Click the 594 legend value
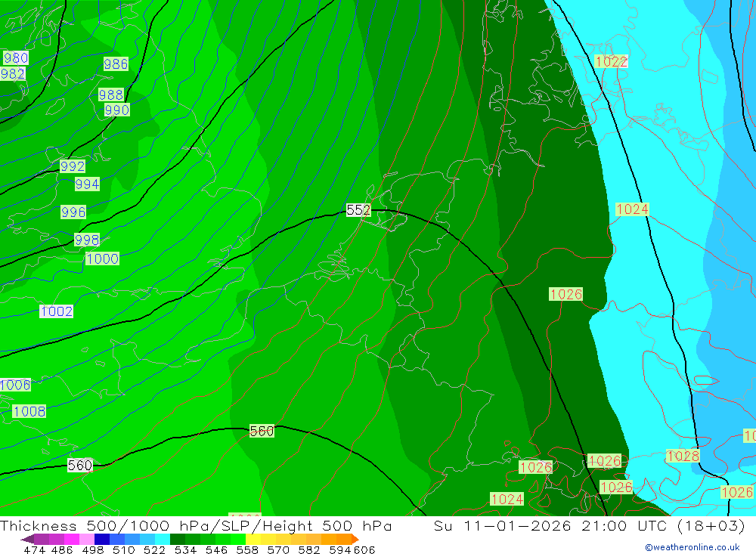Screen dimensions: 756x554 [340, 549]
